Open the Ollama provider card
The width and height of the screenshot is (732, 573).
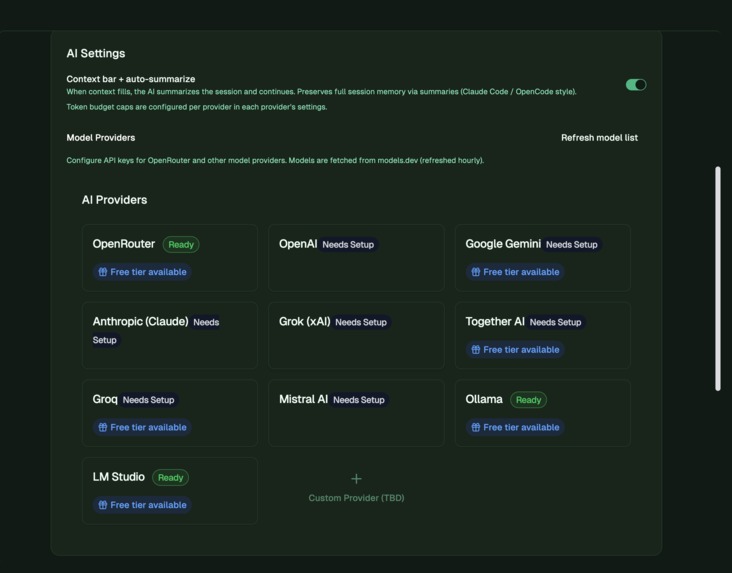542,413
